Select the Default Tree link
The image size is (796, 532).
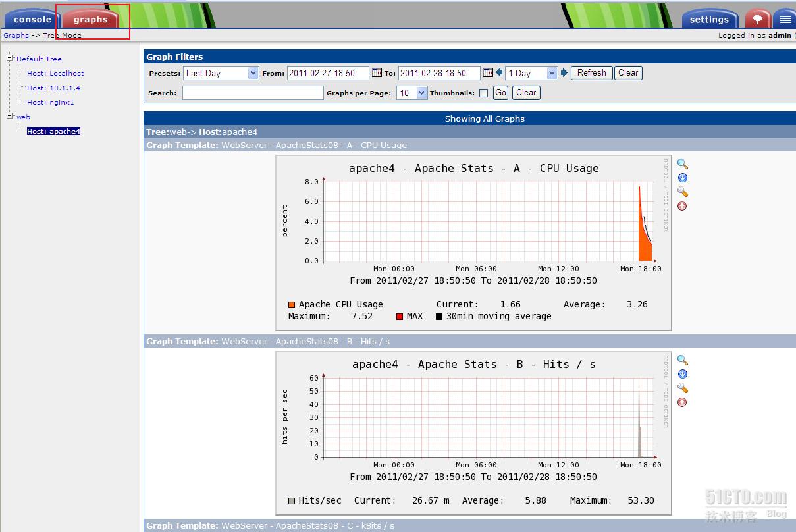click(x=39, y=59)
